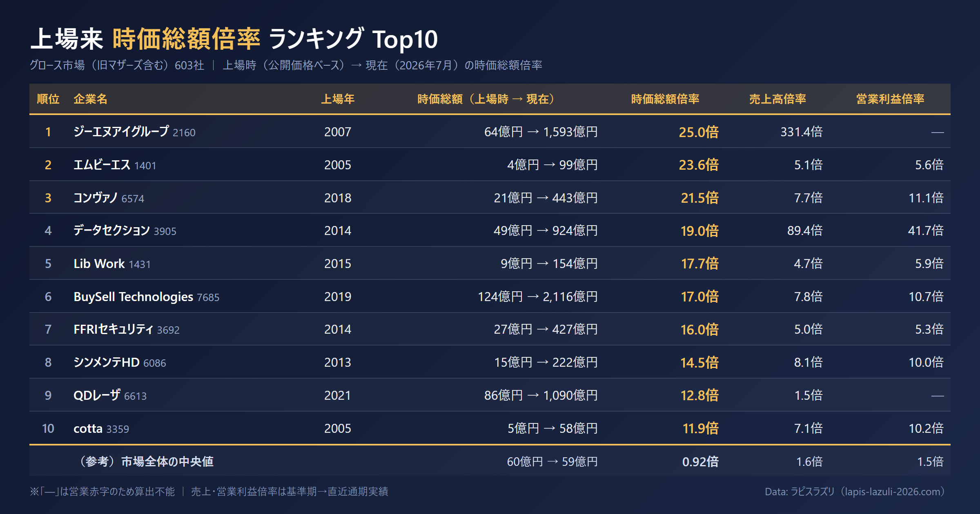
Task: Click the 5億円 → 58億円 cell
Action: click(553, 428)
